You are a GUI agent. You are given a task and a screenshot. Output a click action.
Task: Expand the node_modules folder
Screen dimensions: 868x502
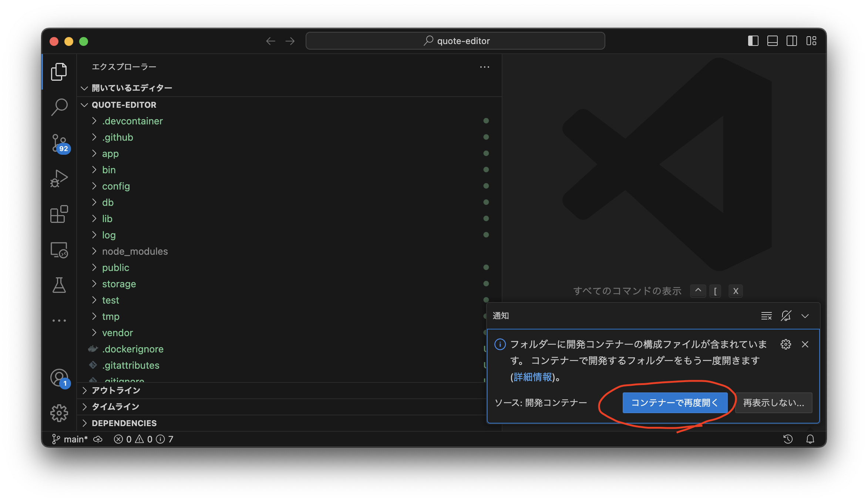point(289,251)
